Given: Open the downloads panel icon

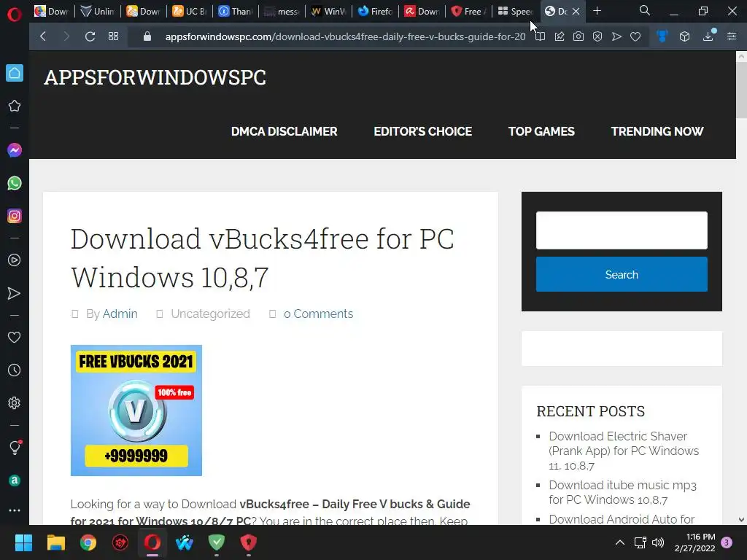Looking at the screenshot, I should [x=708, y=36].
